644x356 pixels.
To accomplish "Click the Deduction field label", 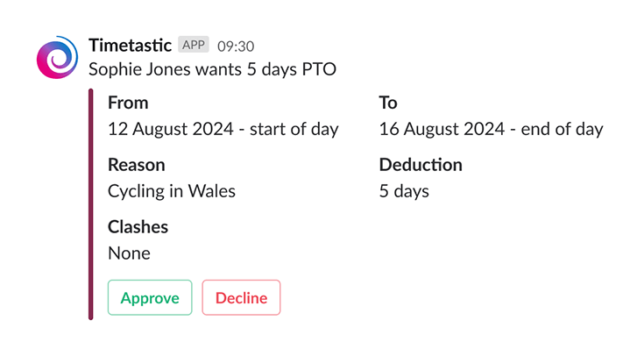I will (x=421, y=164).
